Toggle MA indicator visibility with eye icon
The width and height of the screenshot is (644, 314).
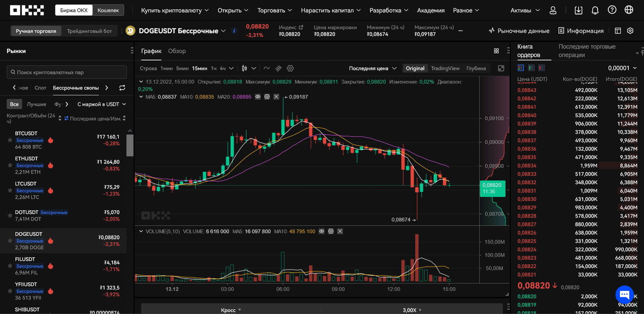pyautogui.click(x=258, y=97)
